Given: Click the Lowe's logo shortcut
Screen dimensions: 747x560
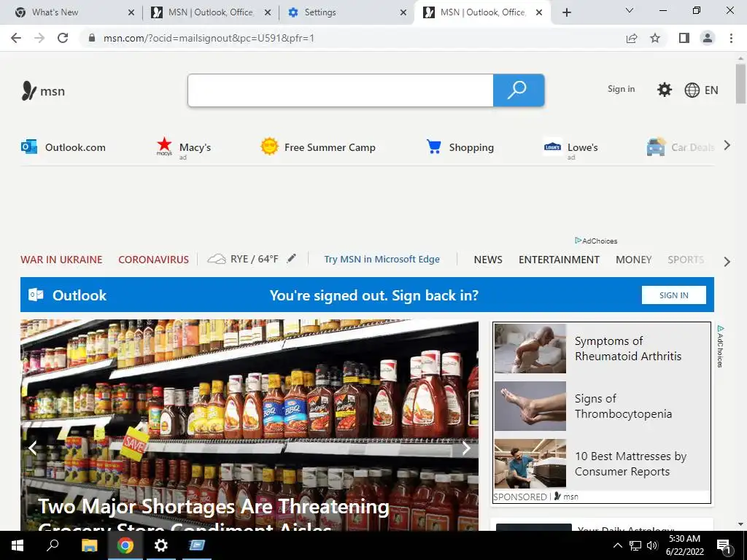Looking at the screenshot, I should click(x=552, y=147).
